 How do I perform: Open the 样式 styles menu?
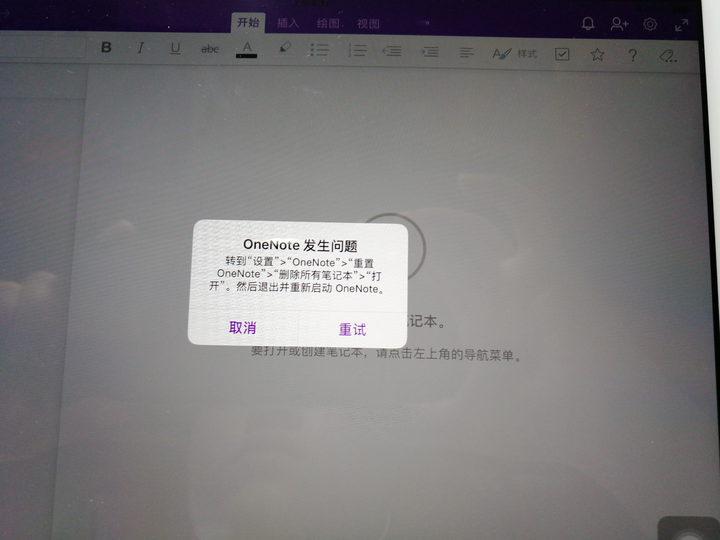(x=515, y=54)
